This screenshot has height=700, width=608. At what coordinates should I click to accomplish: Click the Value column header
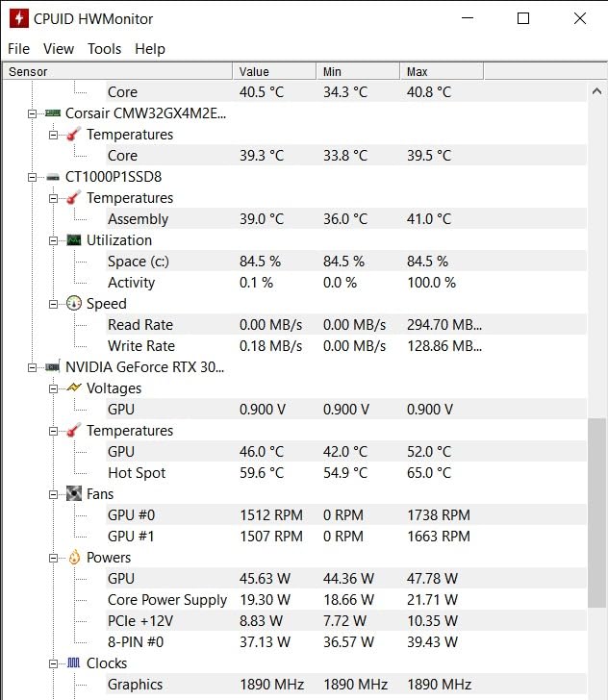click(273, 71)
